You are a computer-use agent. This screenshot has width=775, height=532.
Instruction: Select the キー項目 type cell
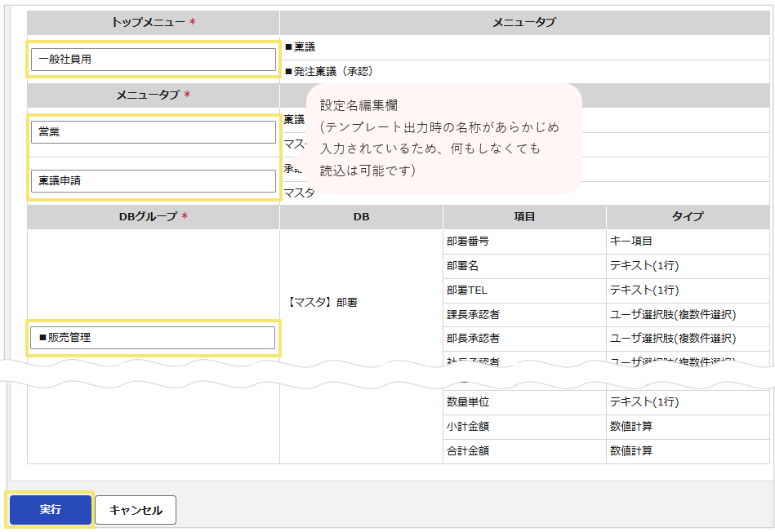688,241
